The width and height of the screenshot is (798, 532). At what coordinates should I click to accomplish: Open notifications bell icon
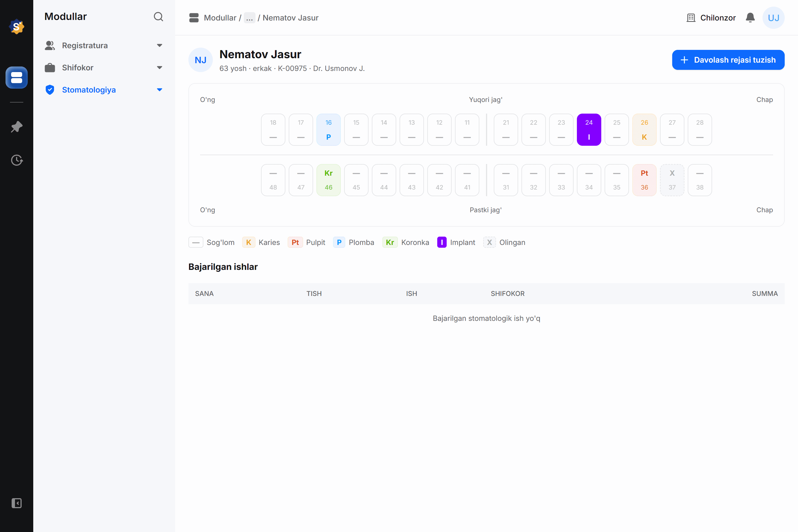(750, 18)
